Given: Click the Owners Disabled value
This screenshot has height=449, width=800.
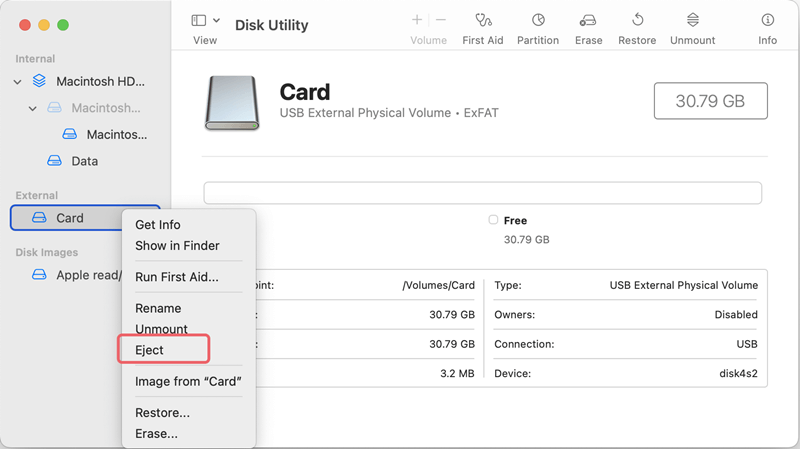Looking at the screenshot, I should click(736, 315).
